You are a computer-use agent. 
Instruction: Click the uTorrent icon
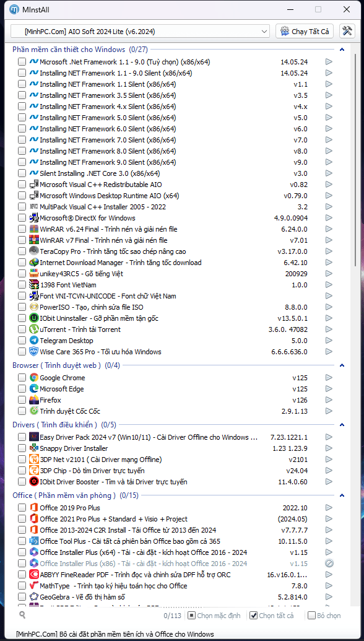[34, 329]
